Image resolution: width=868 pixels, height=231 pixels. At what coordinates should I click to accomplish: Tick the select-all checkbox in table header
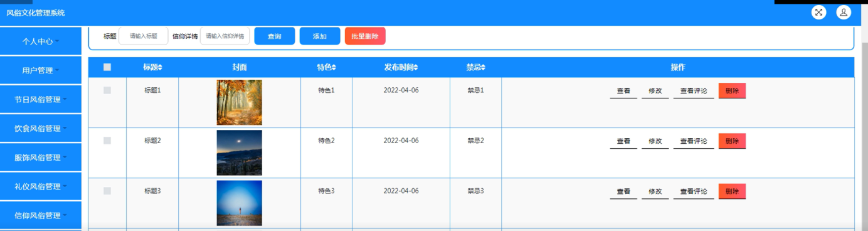pyautogui.click(x=107, y=67)
